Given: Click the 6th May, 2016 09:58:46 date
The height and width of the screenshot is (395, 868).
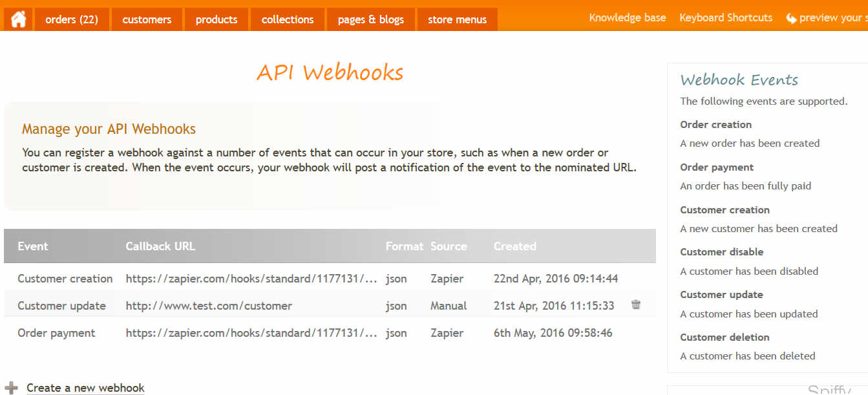Looking at the screenshot, I should click(553, 333).
